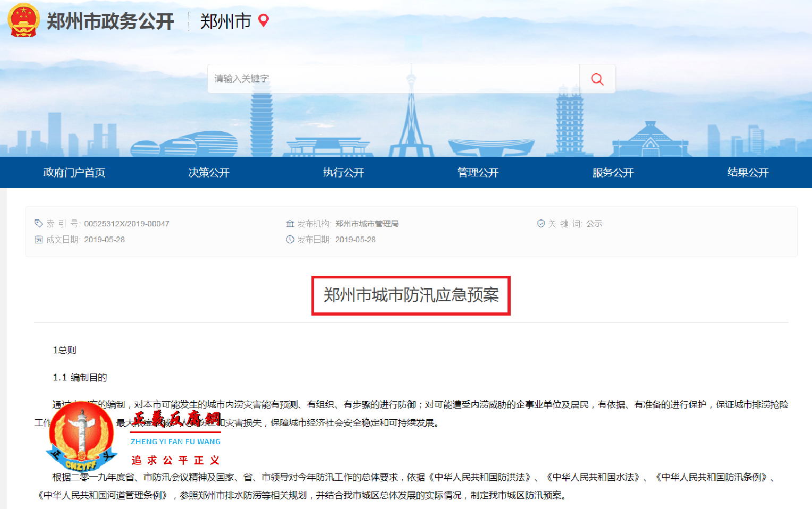This screenshot has width=812, height=509.
Task: Click the building icon before 发布机构
Action: click(290, 223)
